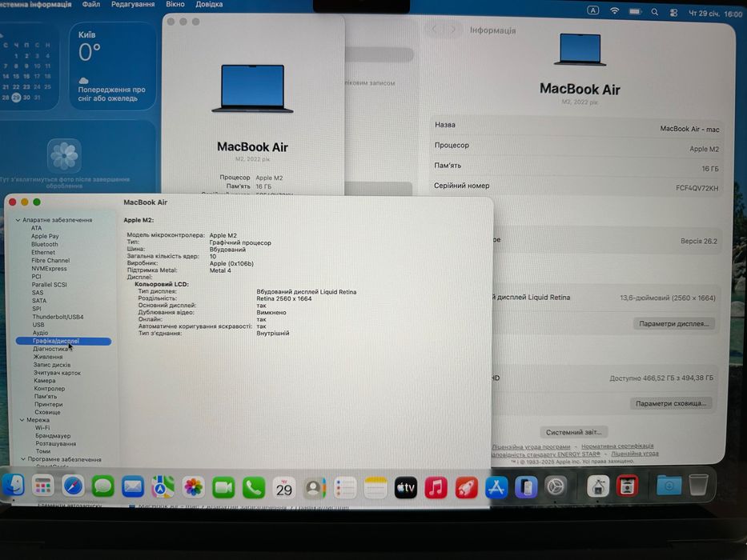Open System Settings gear in Dock
Image resolution: width=747 pixels, height=560 pixels.
pos(556,486)
